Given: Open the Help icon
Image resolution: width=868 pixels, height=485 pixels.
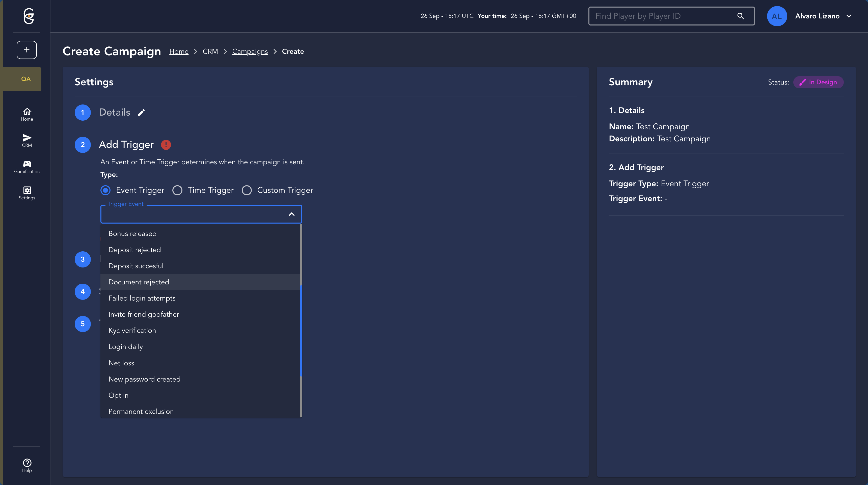Looking at the screenshot, I should click(x=27, y=465).
